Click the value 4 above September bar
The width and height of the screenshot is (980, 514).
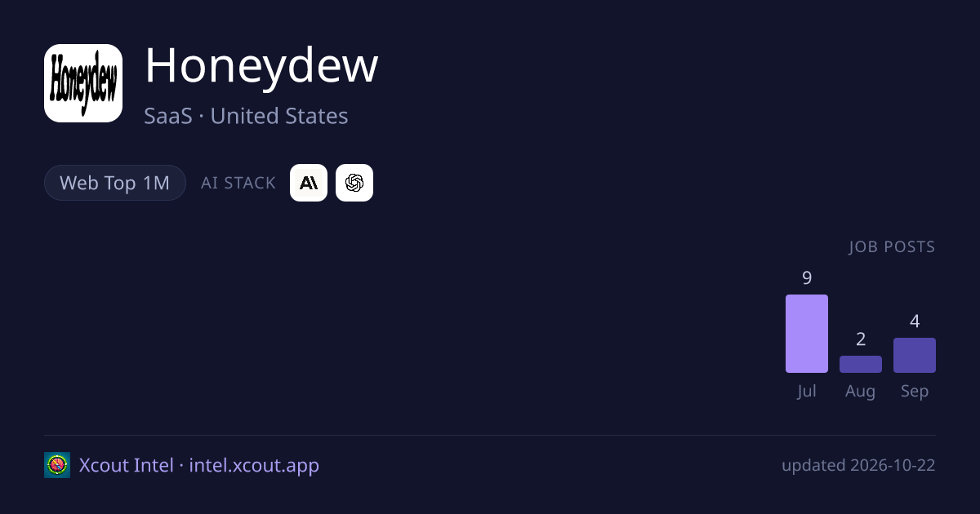[915, 321]
